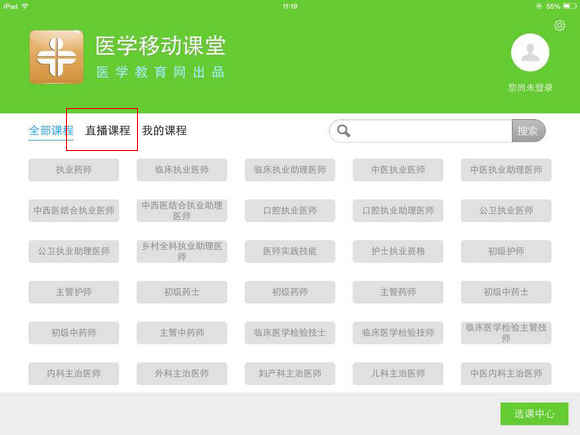This screenshot has width=580, height=435.
Task: Open the 中医内科主治医师 category
Action: point(506,373)
